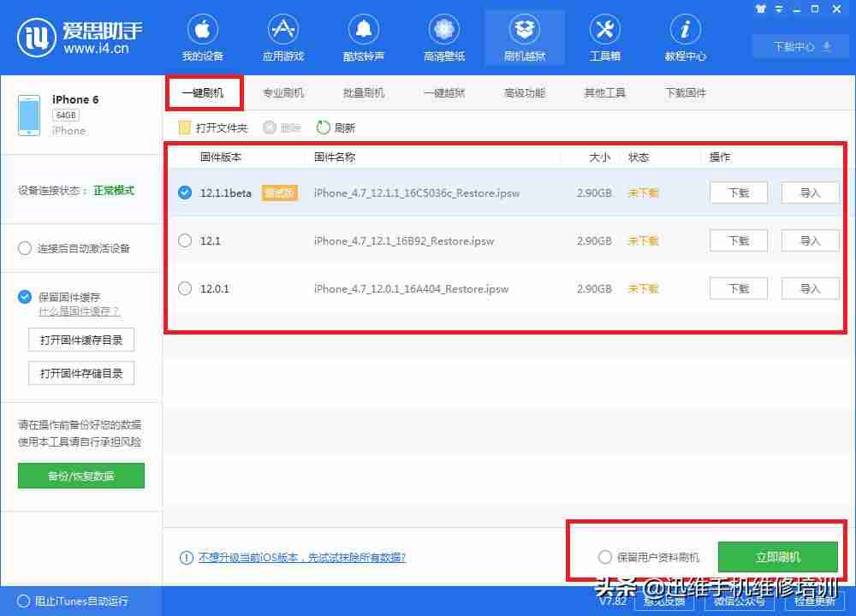
Task: Click 未下载 status in 12.1 row
Action: (x=643, y=240)
